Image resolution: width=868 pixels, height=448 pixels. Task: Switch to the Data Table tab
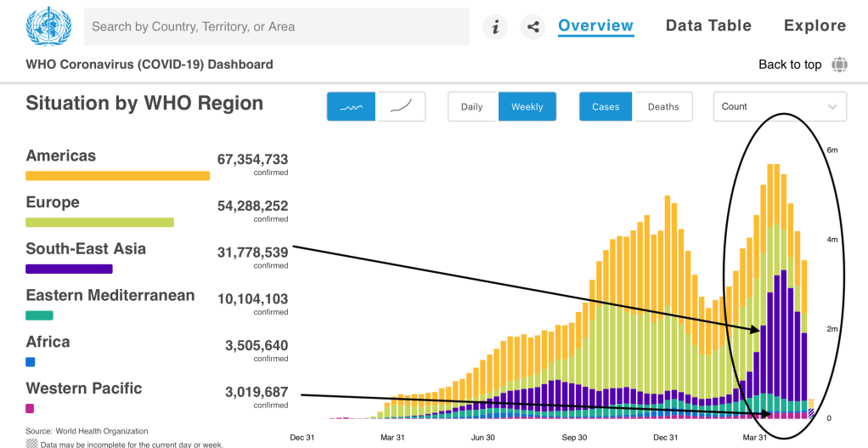pyautogui.click(x=708, y=26)
